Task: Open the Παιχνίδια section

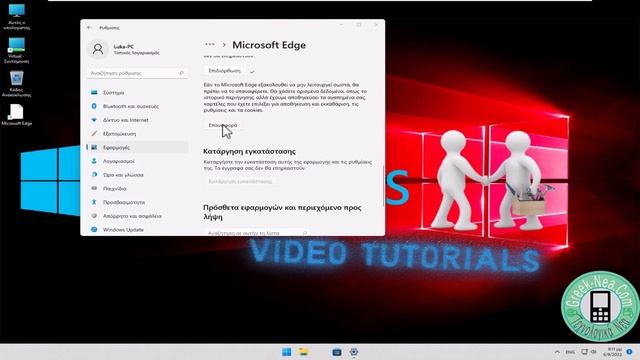Action: click(137, 189)
